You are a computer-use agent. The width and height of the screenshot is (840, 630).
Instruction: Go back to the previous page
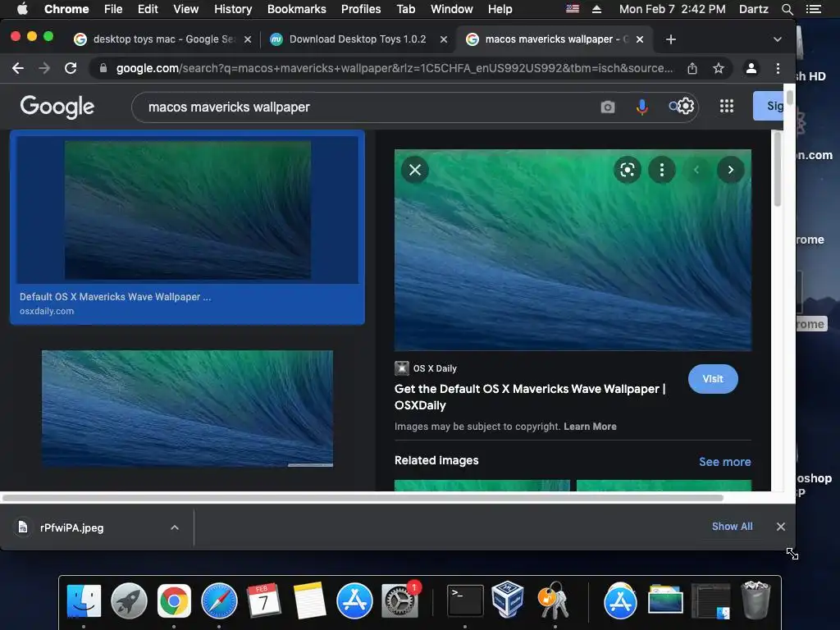pyautogui.click(x=18, y=68)
